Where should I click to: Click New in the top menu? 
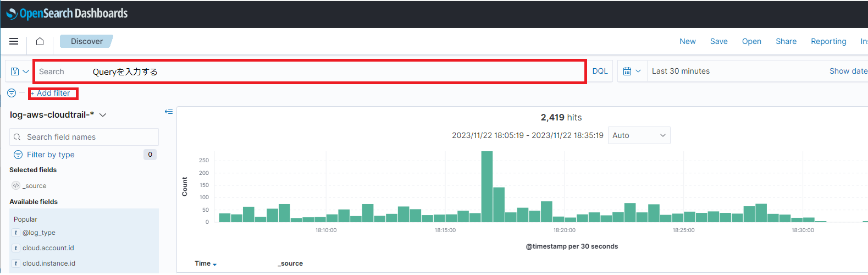click(688, 41)
